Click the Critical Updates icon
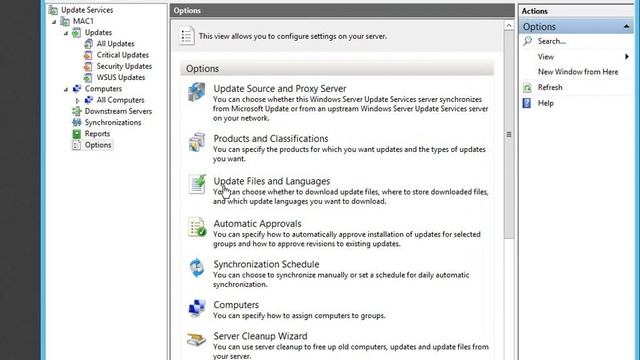This screenshot has height=360, width=640. [x=88, y=55]
